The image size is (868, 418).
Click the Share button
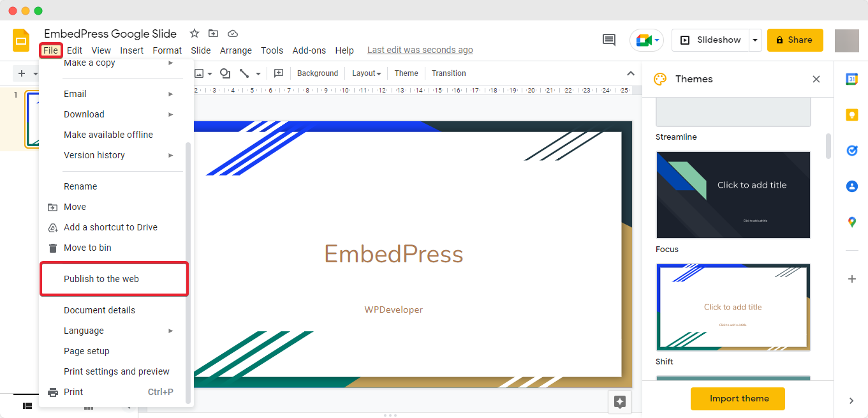[795, 40]
